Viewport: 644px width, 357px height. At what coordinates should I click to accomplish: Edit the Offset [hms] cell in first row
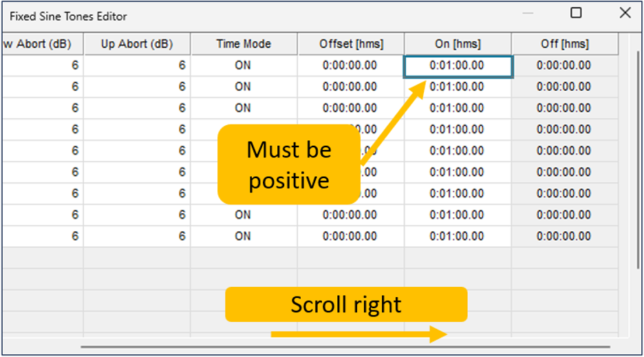(351, 66)
